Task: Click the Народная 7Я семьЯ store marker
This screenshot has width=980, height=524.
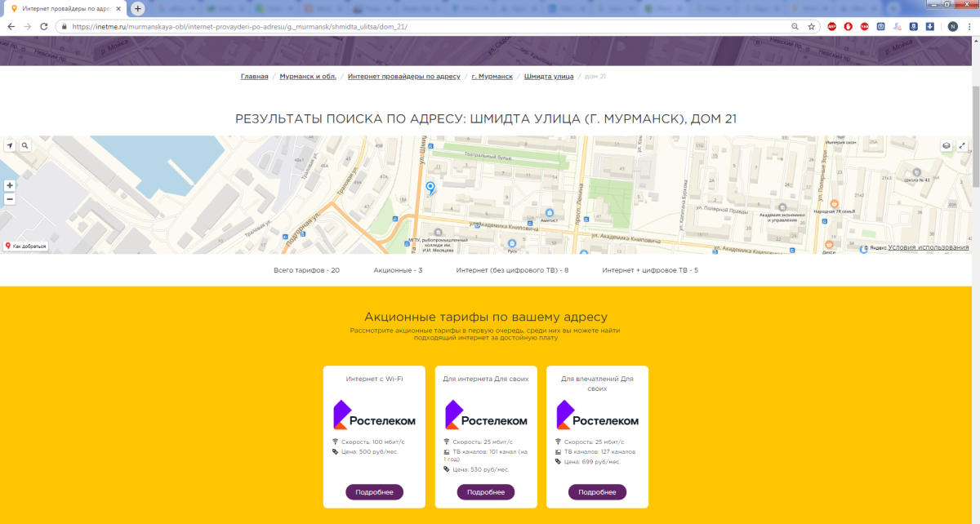Action: click(x=834, y=204)
